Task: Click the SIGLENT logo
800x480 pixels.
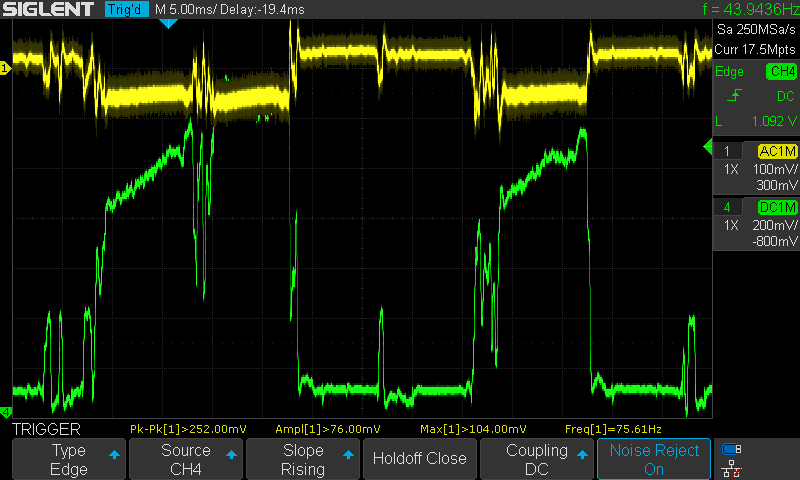Action: [48, 9]
